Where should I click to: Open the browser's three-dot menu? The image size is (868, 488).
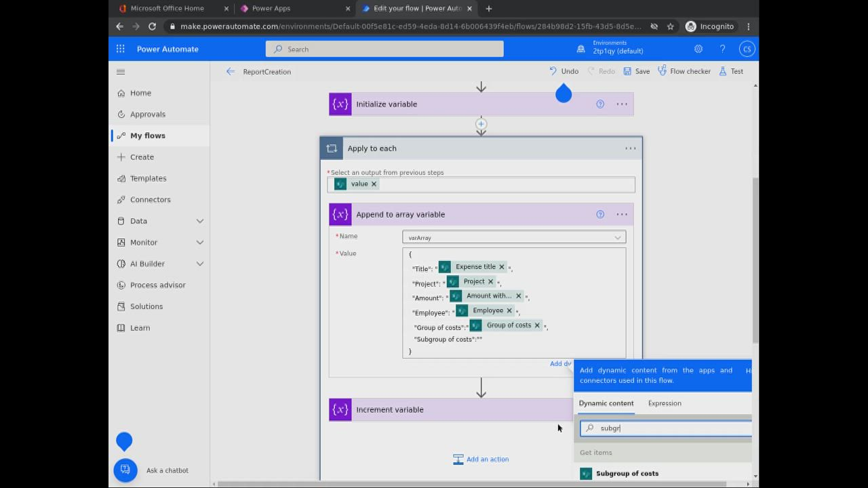coord(749,26)
